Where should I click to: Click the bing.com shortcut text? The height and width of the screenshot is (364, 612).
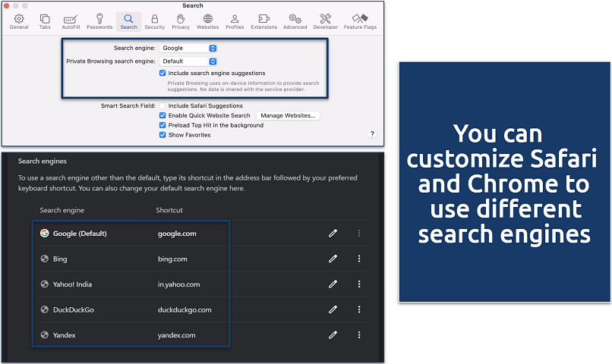[x=172, y=259]
